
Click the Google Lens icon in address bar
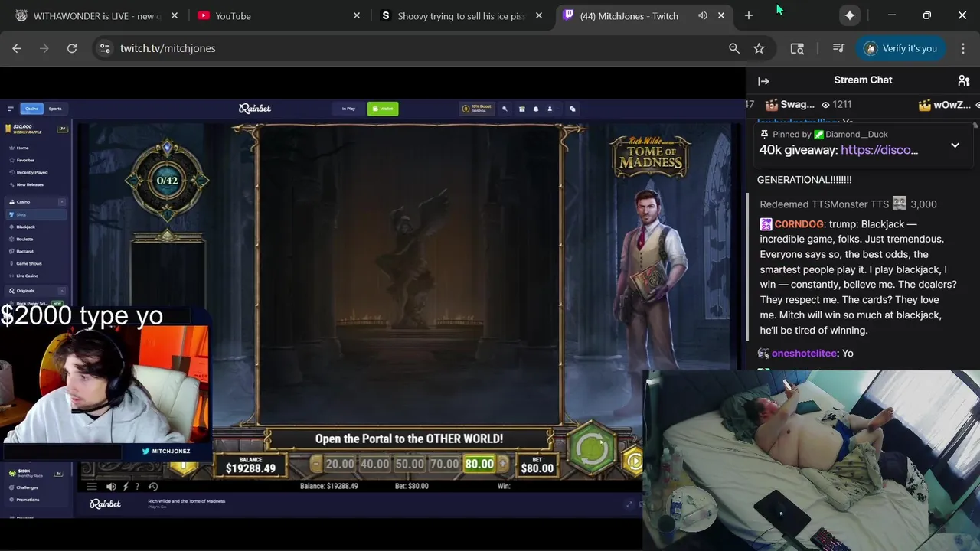[x=797, y=48]
